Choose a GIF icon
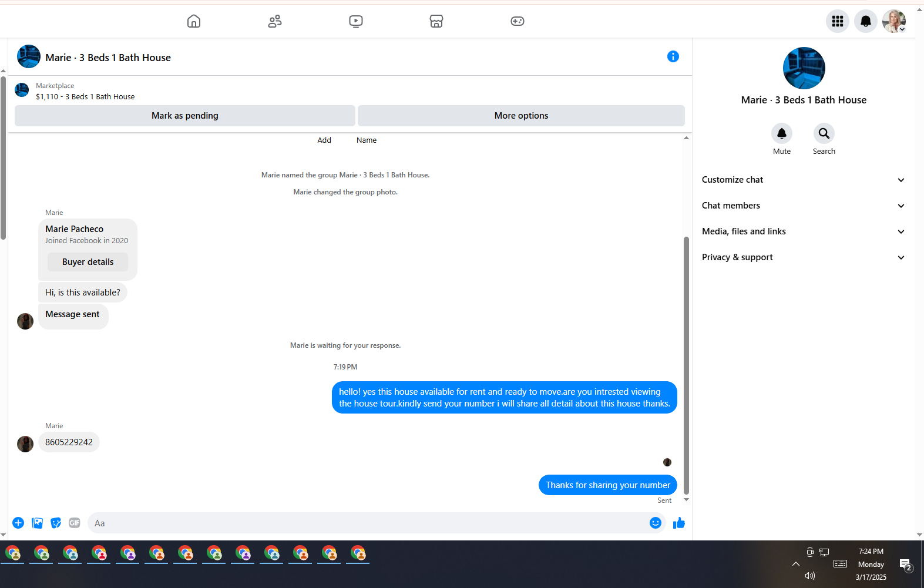The image size is (924, 588). [75, 523]
